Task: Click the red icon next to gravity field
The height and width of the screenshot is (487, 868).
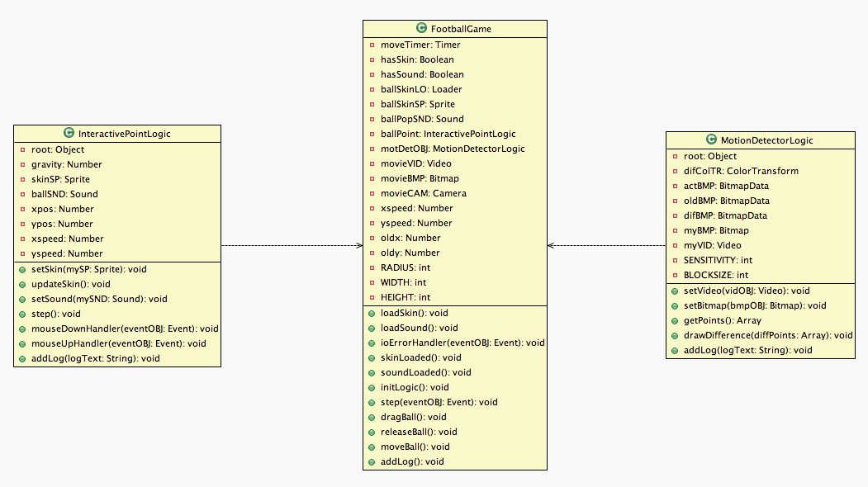Action: [22, 165]
